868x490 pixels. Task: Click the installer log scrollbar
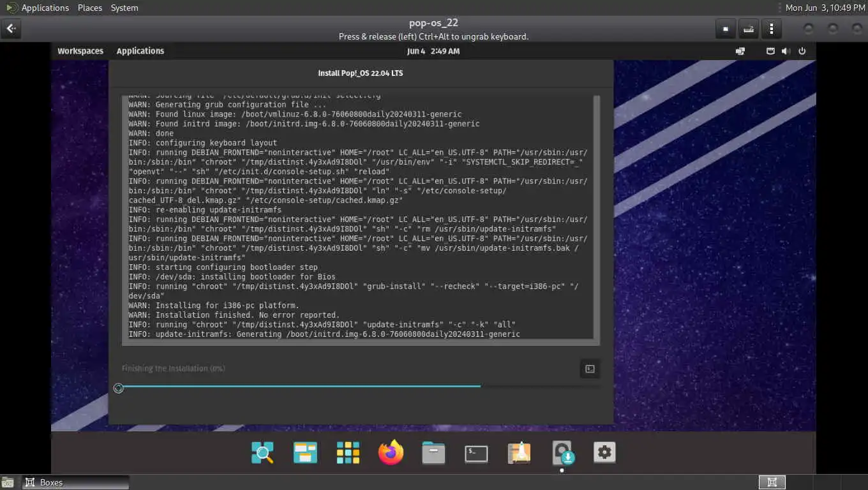coord(597,218)
